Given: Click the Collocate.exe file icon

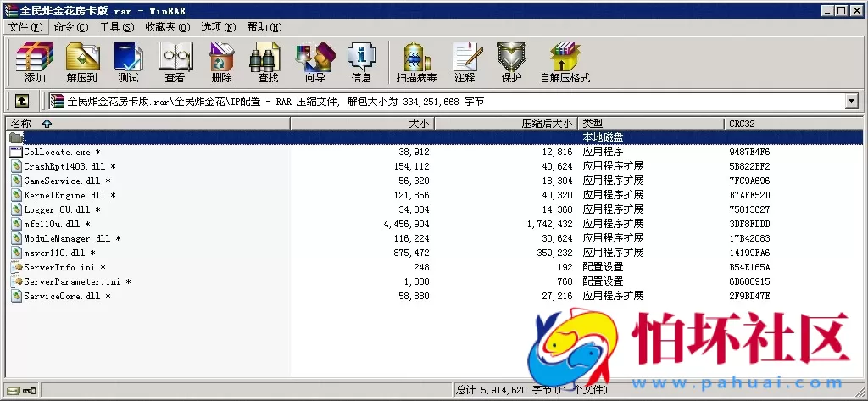Looking at the screenshot, I should [16, 152].
